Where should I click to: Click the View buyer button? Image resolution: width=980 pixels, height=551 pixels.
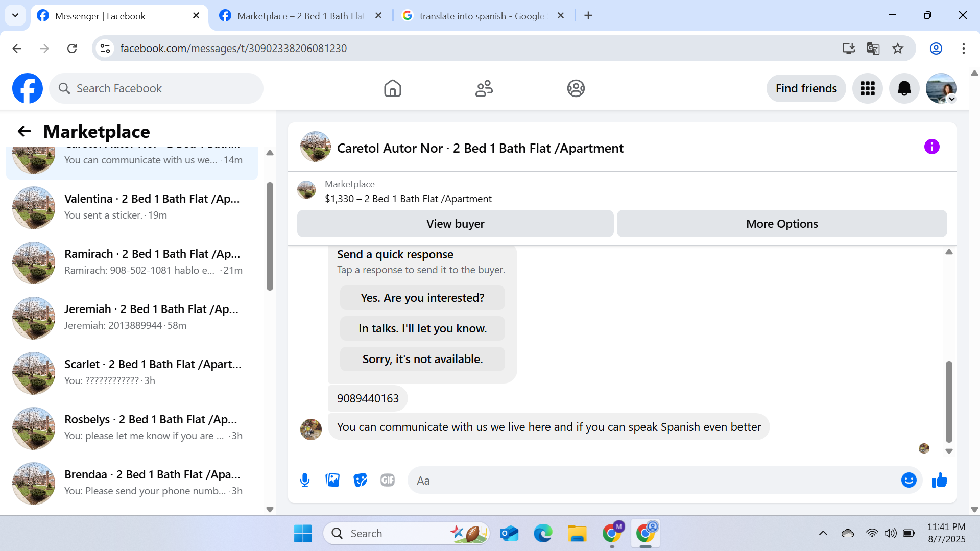(x=455, y=224)
